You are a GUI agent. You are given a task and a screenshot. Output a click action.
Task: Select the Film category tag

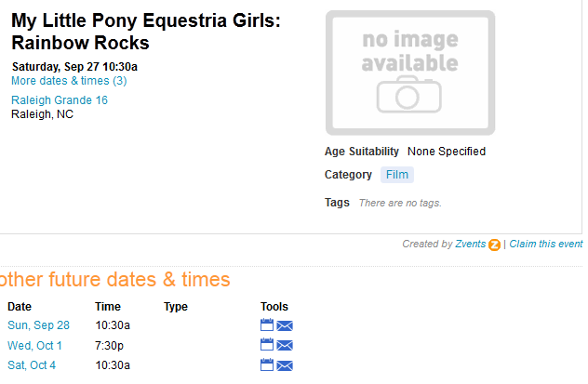(x=397, y=175)
